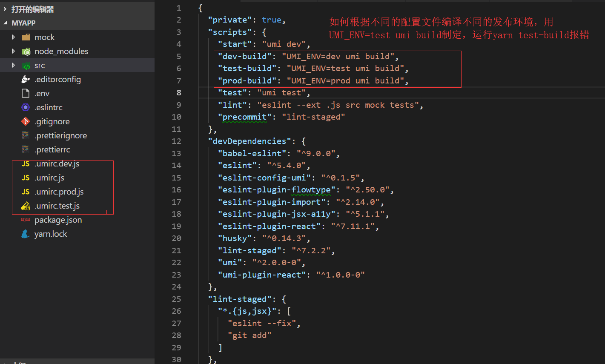Screen dimensions: 605x364
Task: Select the .umirc.dev.js file
Action: (60, 163)
